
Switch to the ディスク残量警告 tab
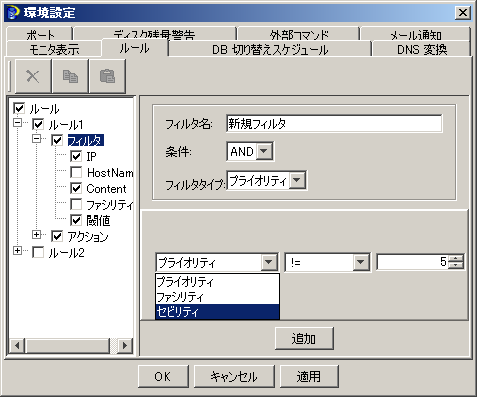coord(155,35)
